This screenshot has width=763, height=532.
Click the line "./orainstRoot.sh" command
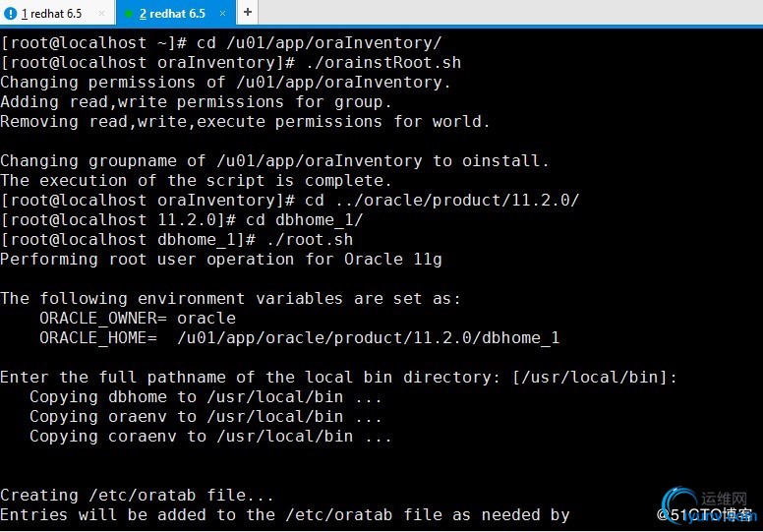point(231,63)
